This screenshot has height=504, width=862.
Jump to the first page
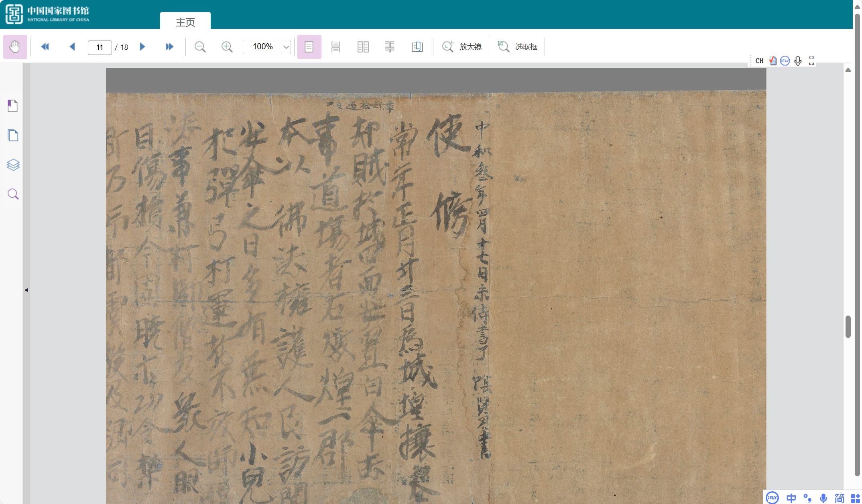pos(45,47)
